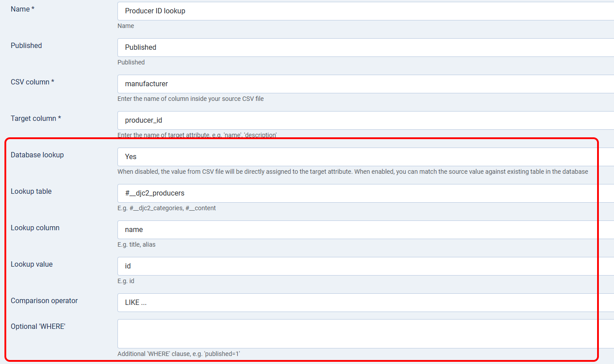Click the hint 'Enter the name of column inside your source CSV file'

click(190, 99)
